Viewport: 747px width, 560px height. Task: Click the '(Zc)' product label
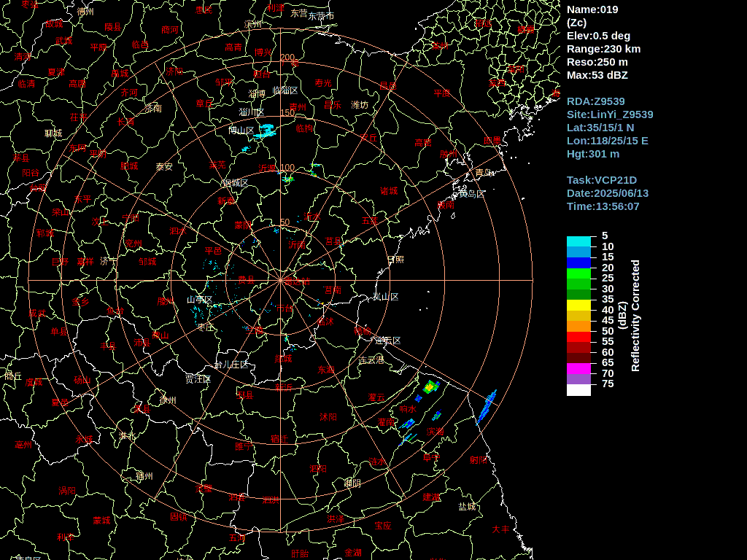click(576, 23)
